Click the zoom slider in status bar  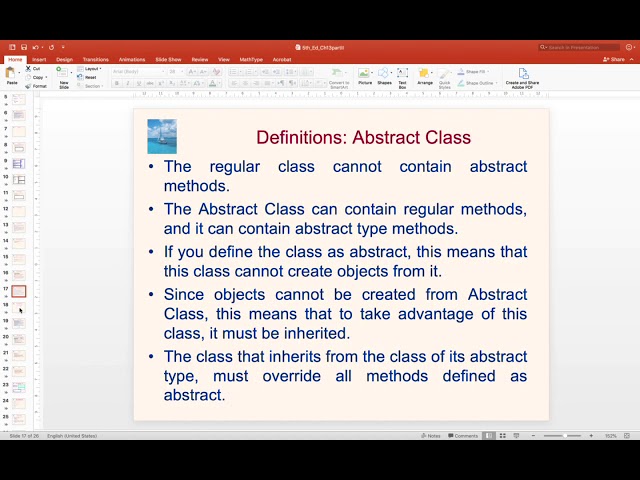562,436
